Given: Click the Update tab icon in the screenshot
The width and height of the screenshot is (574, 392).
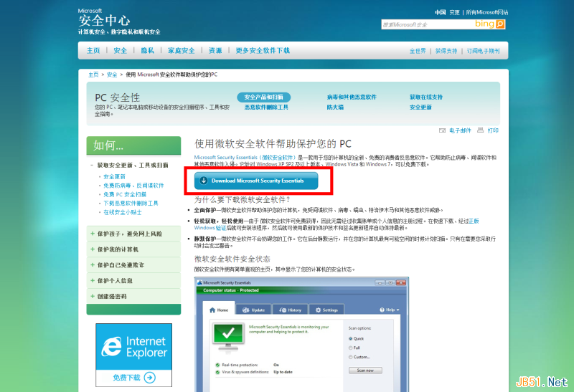Looking at the screenshot, I should pos(245,310).
